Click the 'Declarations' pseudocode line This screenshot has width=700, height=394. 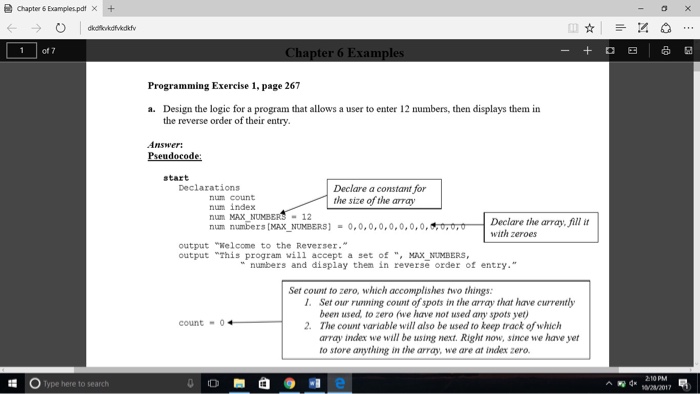(209, 187)
